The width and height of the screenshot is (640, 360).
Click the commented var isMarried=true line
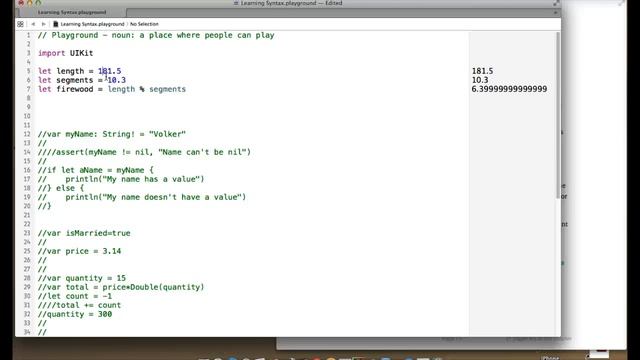point(84,233)
